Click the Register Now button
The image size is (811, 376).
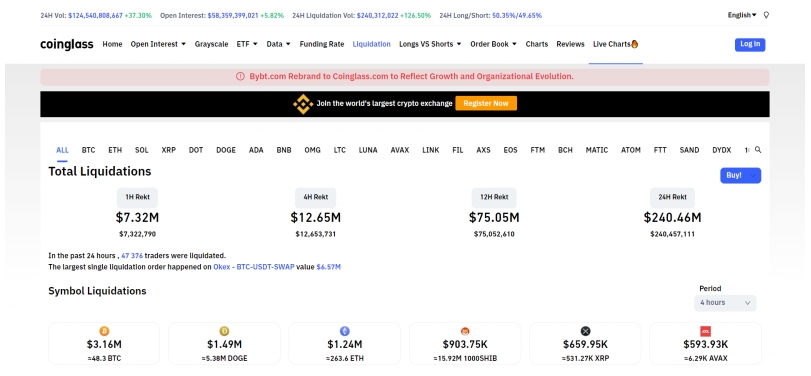(486, 103)
